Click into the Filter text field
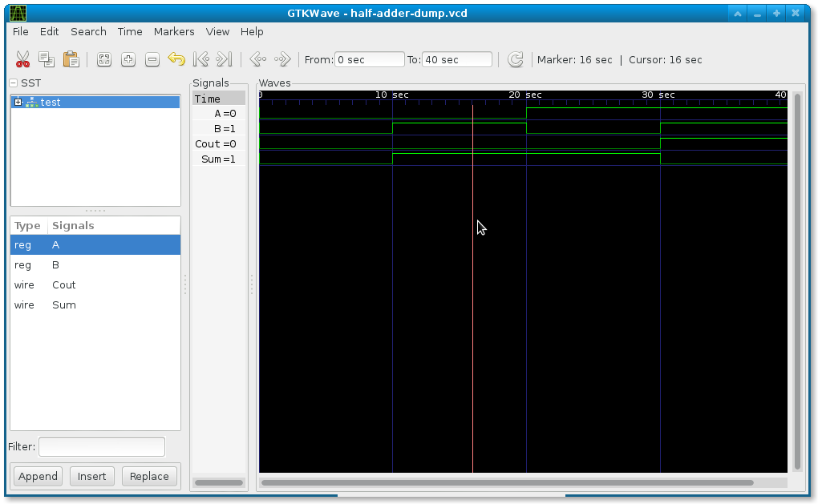The image size is (818, 504). (x=102, y=446)
